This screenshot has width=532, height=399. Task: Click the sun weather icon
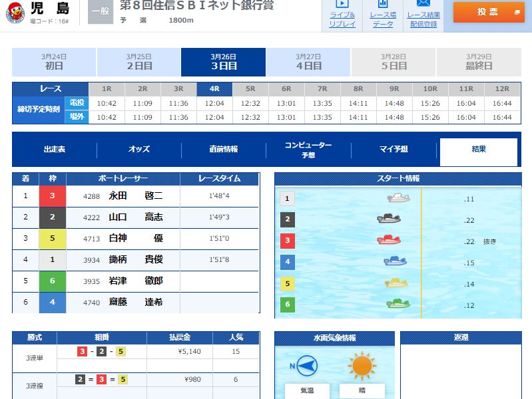pos(362,365)
